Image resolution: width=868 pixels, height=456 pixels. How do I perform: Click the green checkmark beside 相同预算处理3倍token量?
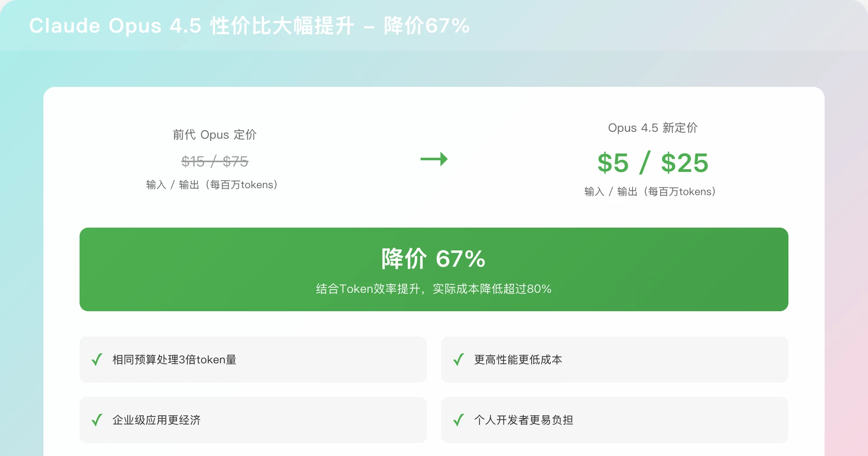pos(96,360)
